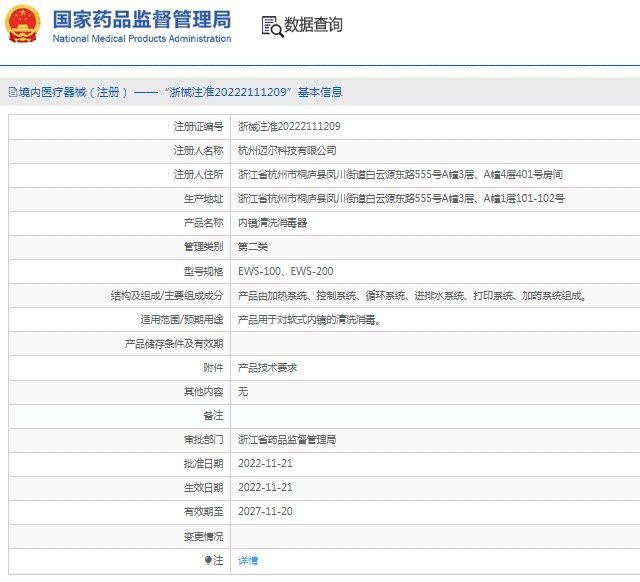Click the 国家药品监督管理局 header title
The width and height of the screenshot is (640, 582).
(x=142, y=20)
